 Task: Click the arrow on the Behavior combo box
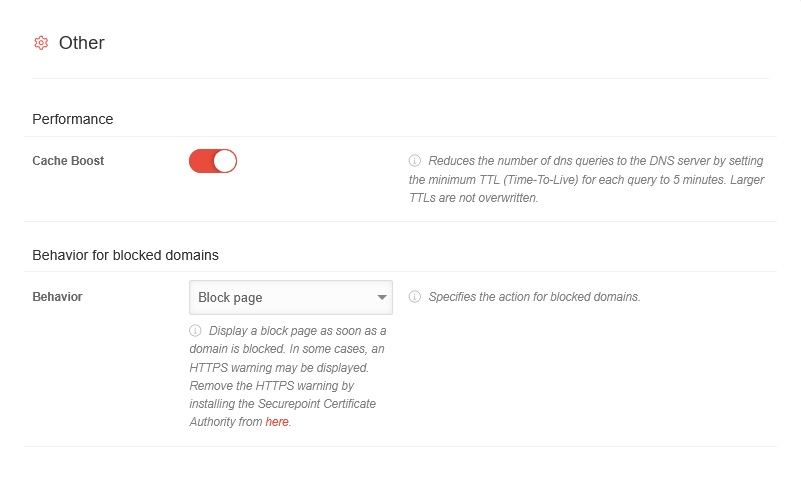[x=381, y=297]
